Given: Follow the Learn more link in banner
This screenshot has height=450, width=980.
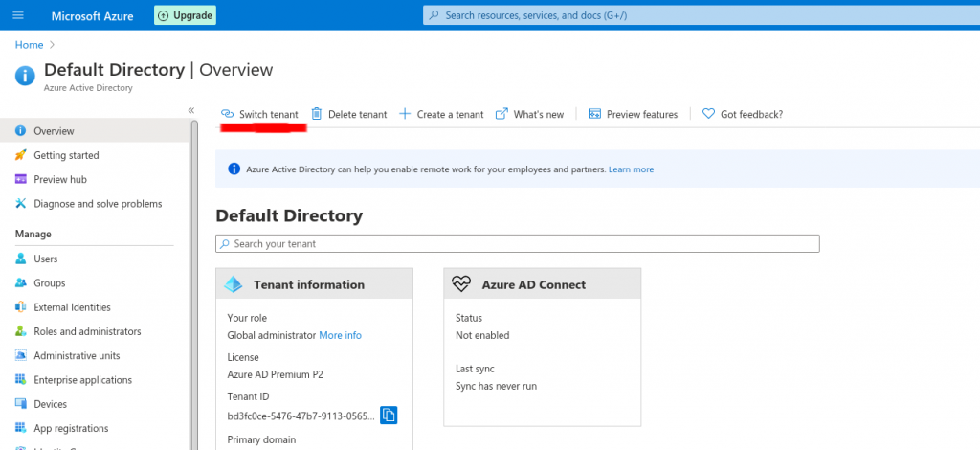Looking at the screenshot, I should point(632,169).
